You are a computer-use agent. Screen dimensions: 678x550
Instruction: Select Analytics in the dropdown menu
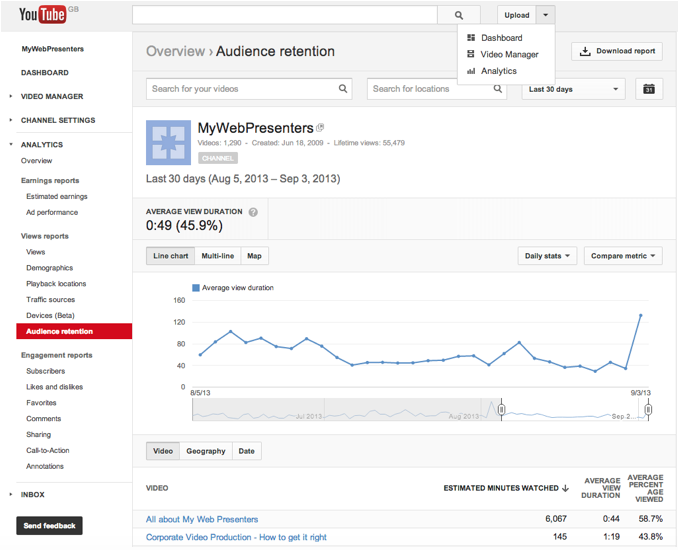point(499,71)
